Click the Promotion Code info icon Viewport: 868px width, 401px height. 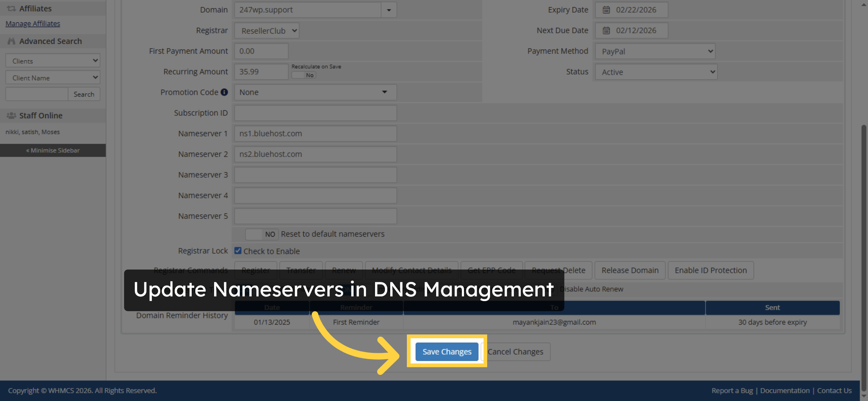[x=225, y=92]
